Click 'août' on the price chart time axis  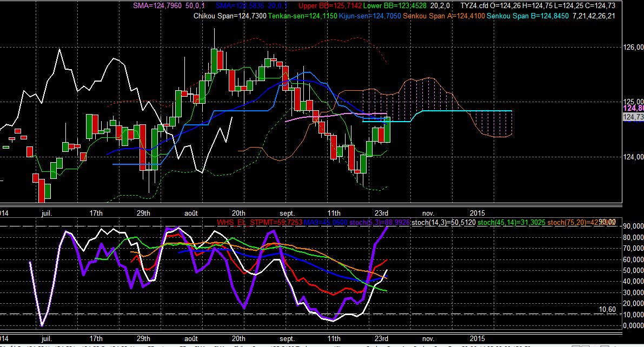point(191,213)
